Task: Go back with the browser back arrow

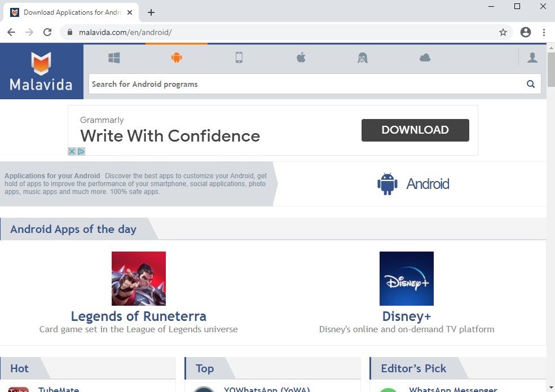Action: (11, 32)
